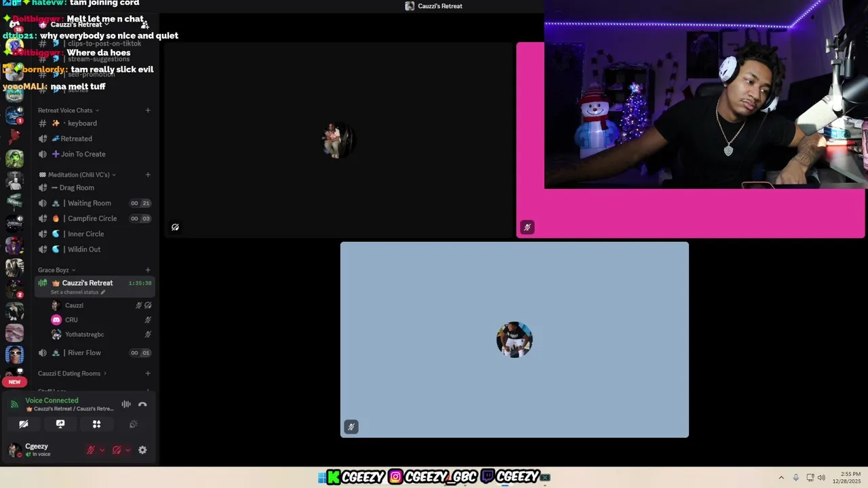This screenshot has height=488, width=868.
Task: Join the Inner Circle voice channel
Action: pos(95,234)
